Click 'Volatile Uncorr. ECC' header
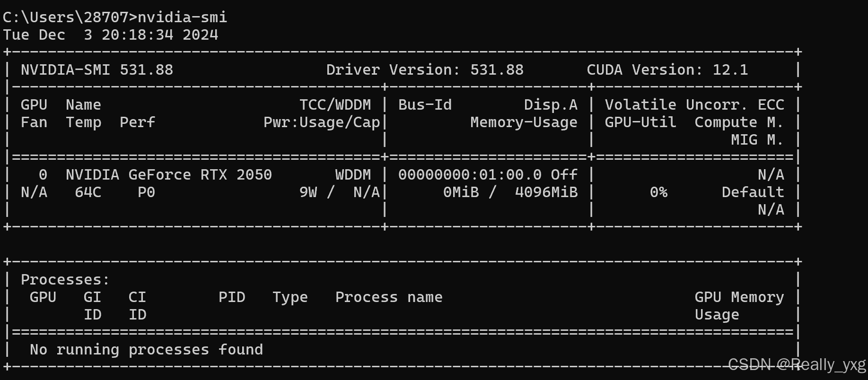 coord(694,105)
